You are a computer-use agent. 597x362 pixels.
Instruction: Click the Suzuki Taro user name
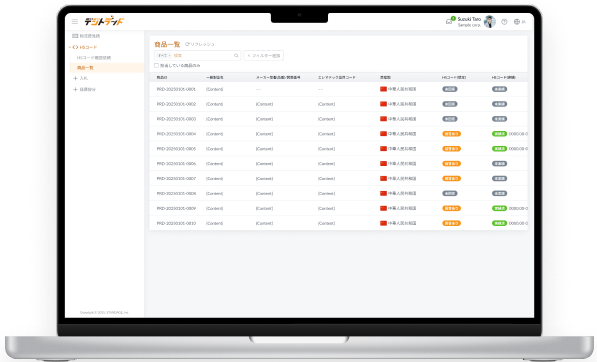click(469, 19)
